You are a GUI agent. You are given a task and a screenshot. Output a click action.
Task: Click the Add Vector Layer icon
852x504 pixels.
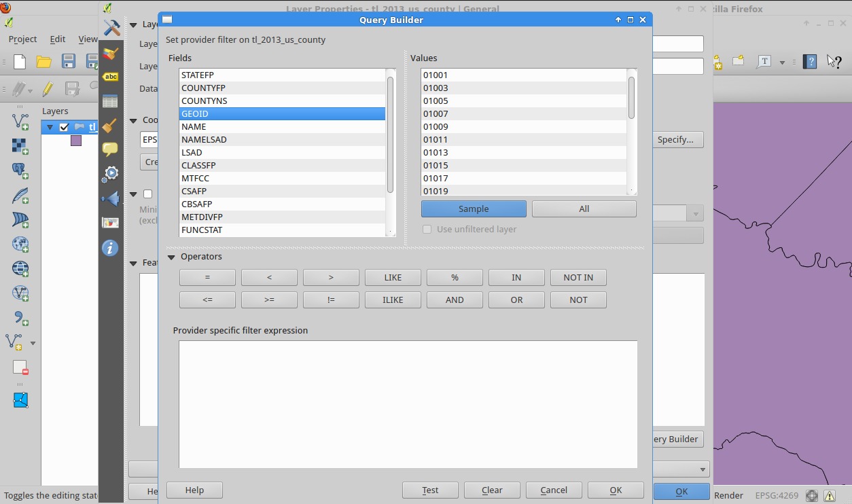(20, 122)
